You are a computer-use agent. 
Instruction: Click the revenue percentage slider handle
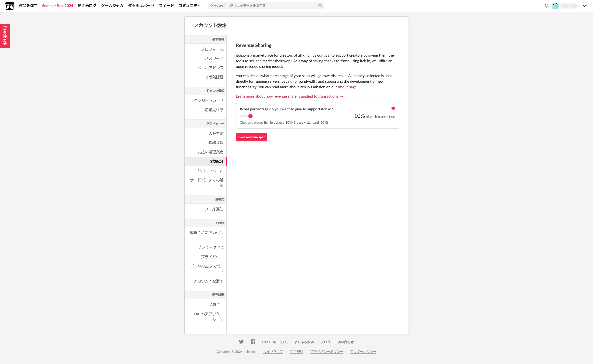250,116
